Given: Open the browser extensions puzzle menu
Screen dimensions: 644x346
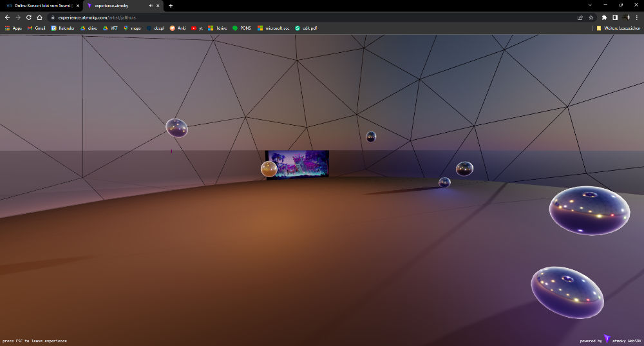Looking at the screenshot, I should (604, 17).
